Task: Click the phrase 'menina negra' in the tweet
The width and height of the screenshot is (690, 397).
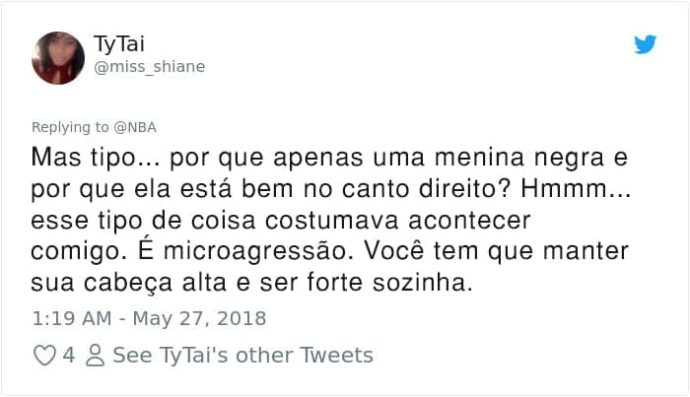Action: click(x=519, y=158)
